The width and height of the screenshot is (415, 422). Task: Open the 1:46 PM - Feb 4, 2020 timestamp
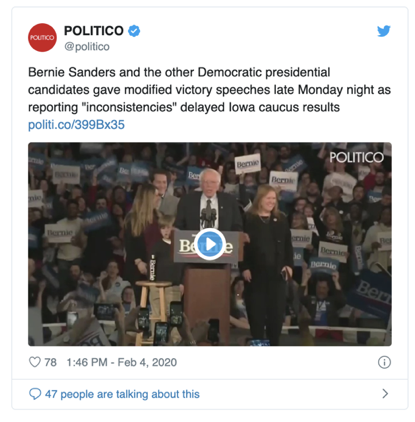tap(122, 362)
